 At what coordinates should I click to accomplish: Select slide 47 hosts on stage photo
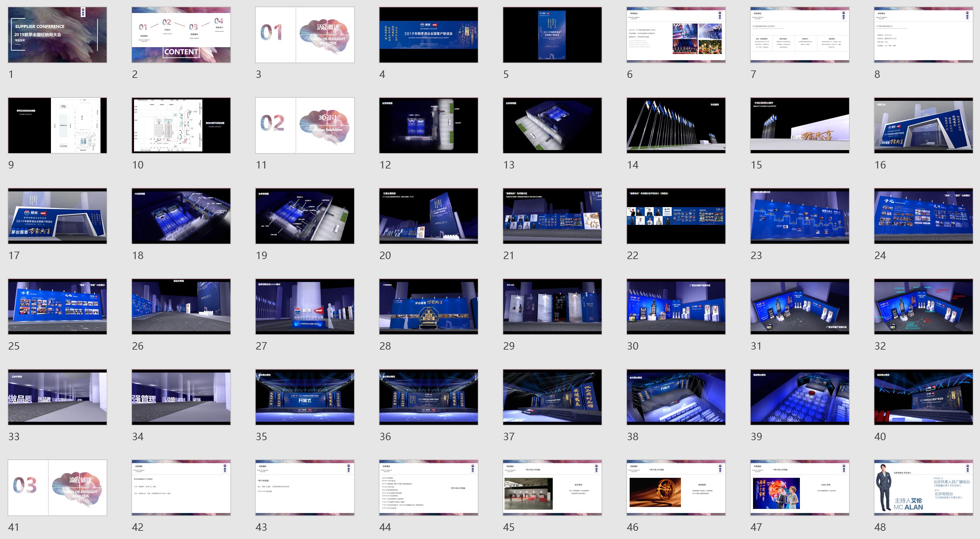coord(800,487)
